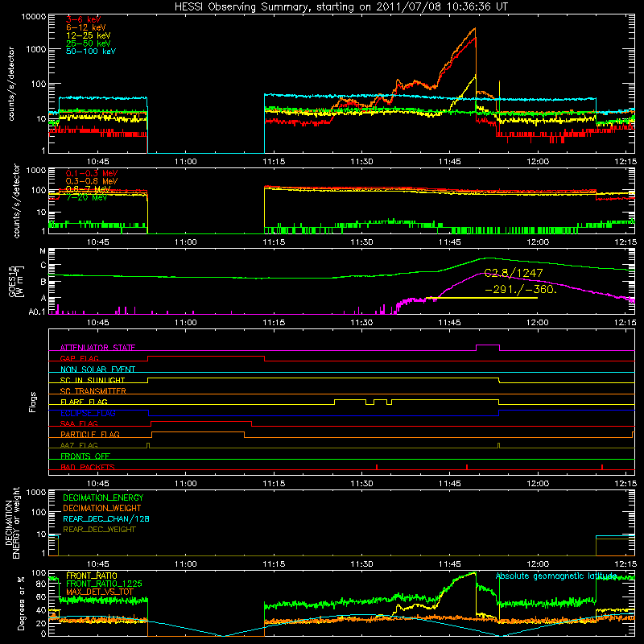The width and height of the screenshot is (644, 644).
Task: Select the DECIMATION_ENERGY legend label
Action: click(x=103, y=497)
